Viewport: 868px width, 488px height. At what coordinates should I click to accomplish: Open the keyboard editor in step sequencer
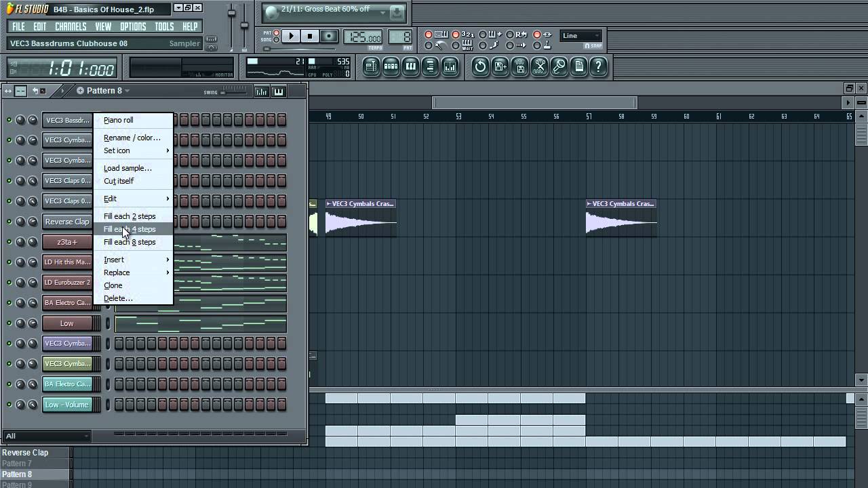278,91
